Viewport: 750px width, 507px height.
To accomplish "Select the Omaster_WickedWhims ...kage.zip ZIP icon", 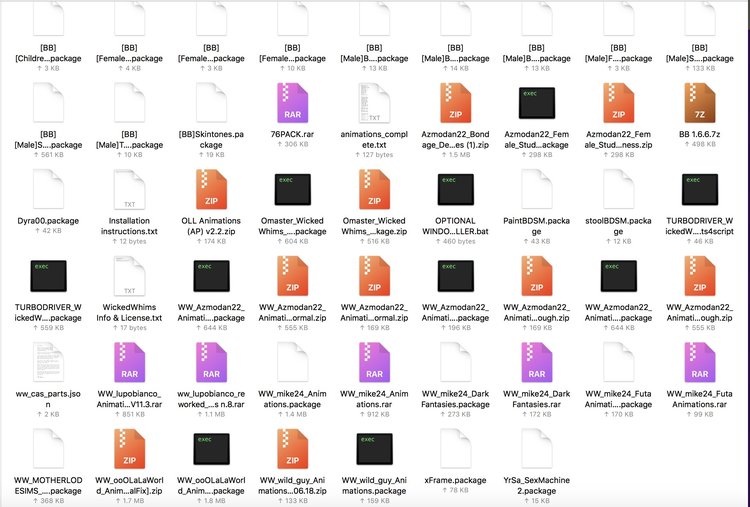I will tap(374, 189).
